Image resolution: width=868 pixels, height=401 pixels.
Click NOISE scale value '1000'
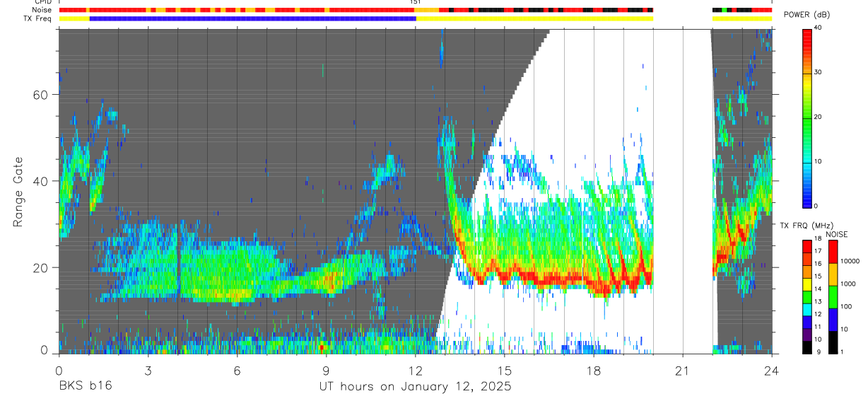pyautogui.click(x=848, y=284)
